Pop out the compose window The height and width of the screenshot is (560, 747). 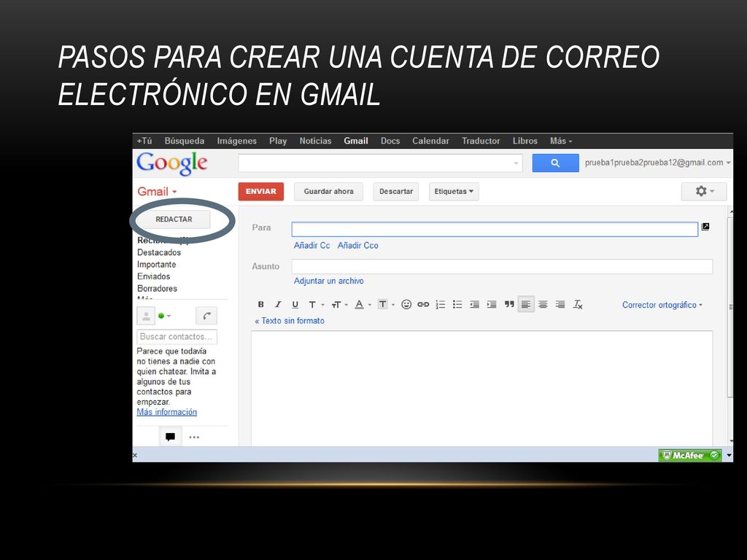(x=705, y=227)
